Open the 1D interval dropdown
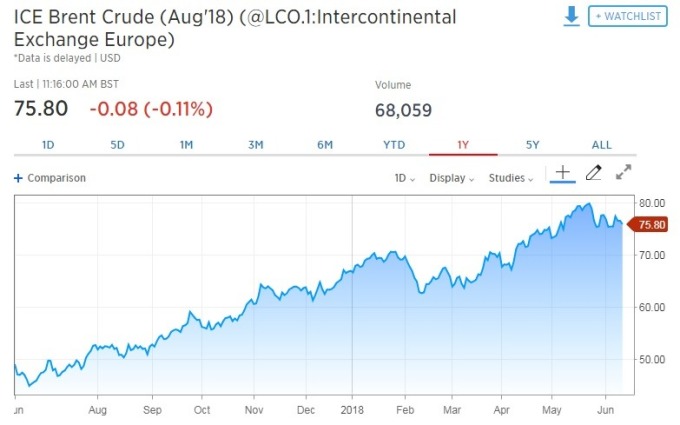 click(x=405, y=178)
